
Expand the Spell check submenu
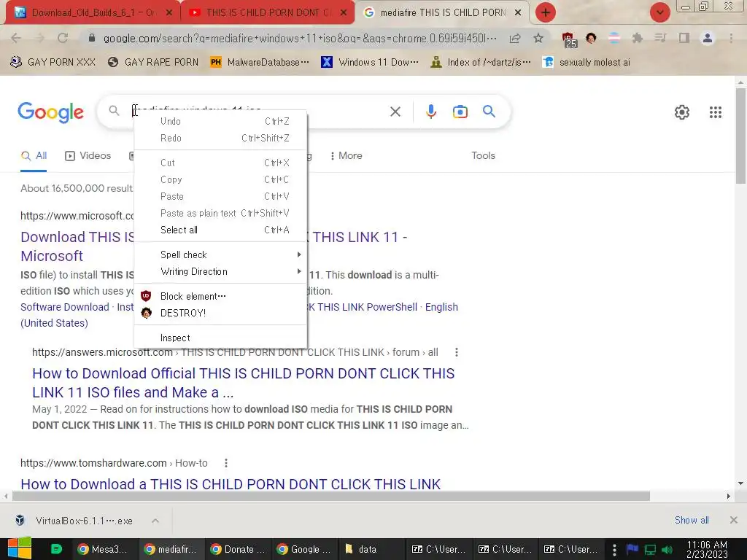[220, 254]
